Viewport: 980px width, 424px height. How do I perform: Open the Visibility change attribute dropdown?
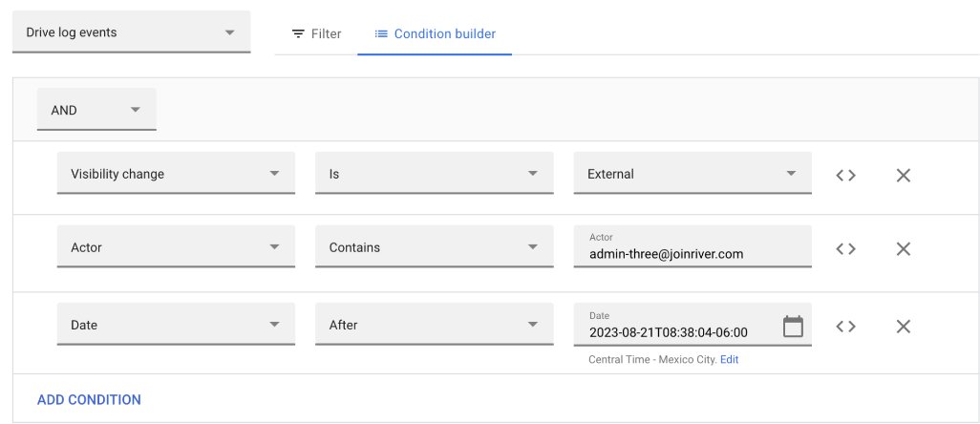coord(176,174)
